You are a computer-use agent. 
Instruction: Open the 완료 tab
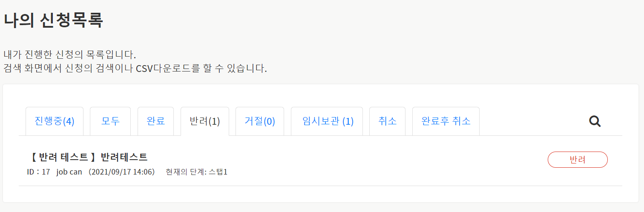(x=155, y=121)
